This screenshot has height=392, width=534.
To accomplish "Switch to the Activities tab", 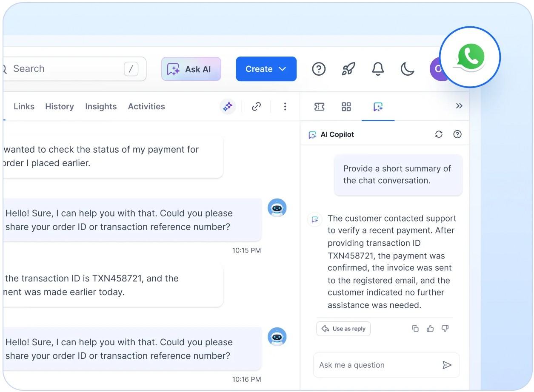I will click(146, 106).
